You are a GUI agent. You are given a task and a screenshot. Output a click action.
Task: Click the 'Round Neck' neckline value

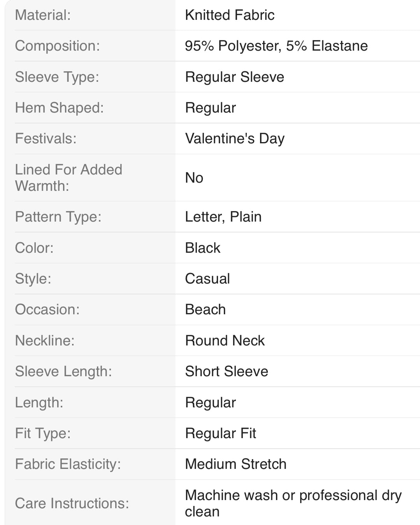point(225,341)
